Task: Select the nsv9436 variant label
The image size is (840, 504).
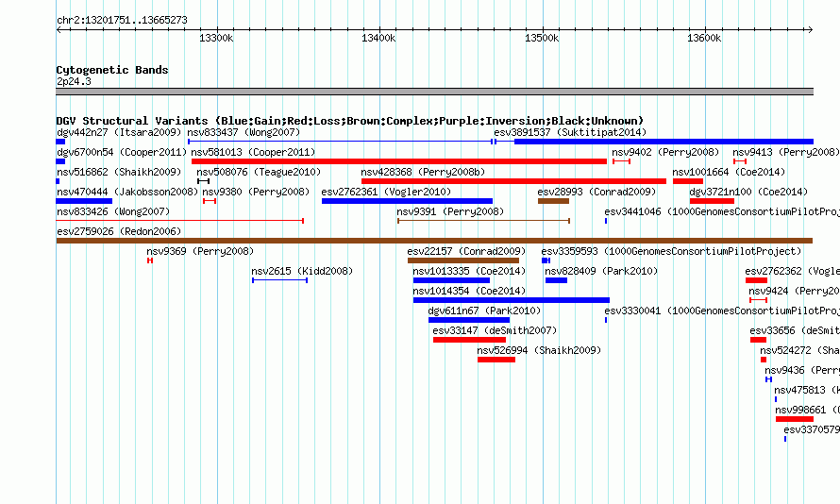Action: pyautogui.click(x=802, y=370)
